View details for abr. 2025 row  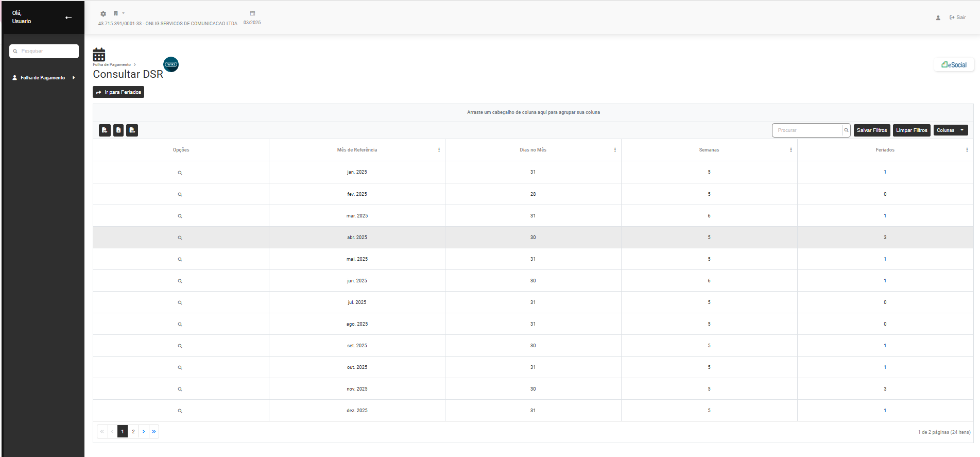[180, 238]
